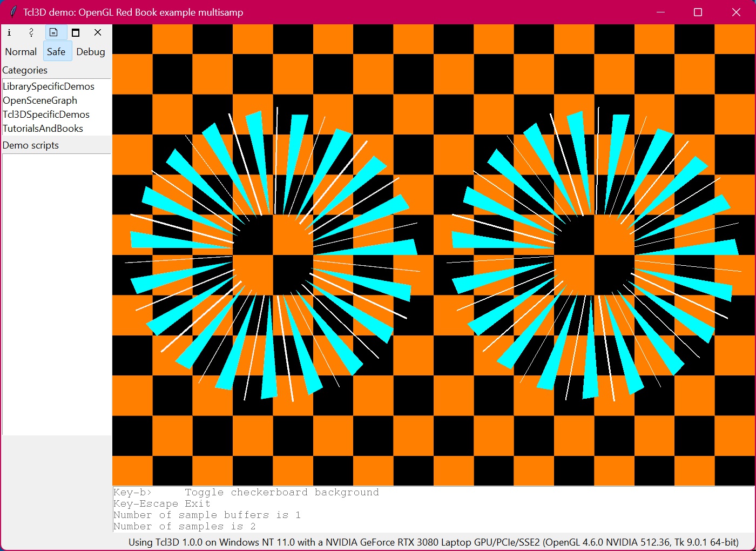Image resolution: width=756 pixels, height=551 pixels.
Task: Click the info 'i' toolbar icon
Action: [x=9, y=32]
